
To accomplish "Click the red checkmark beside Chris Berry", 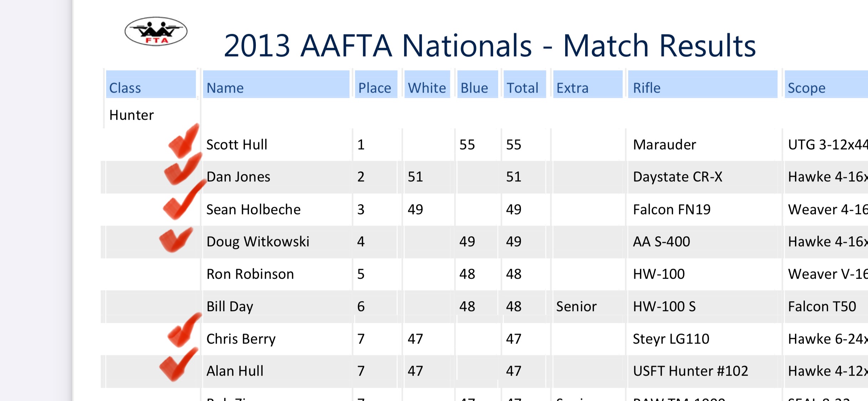I will tap(185, 330).
